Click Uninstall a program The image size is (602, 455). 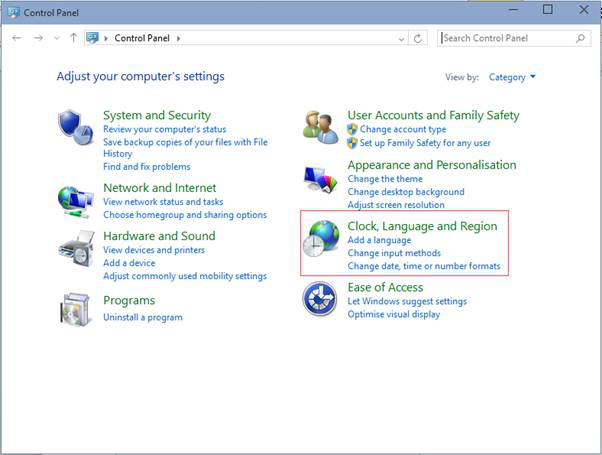(143, 317)
